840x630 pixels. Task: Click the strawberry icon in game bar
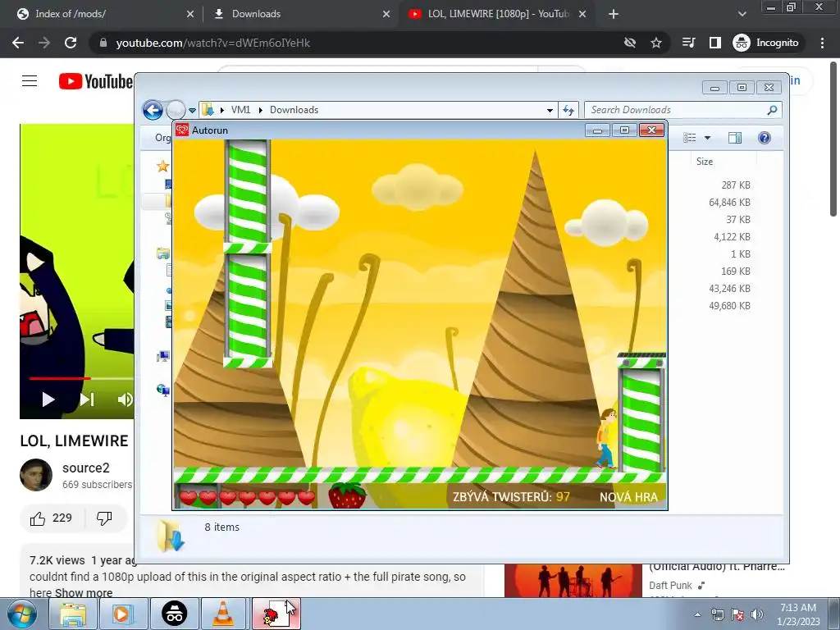tap(347, 495)
